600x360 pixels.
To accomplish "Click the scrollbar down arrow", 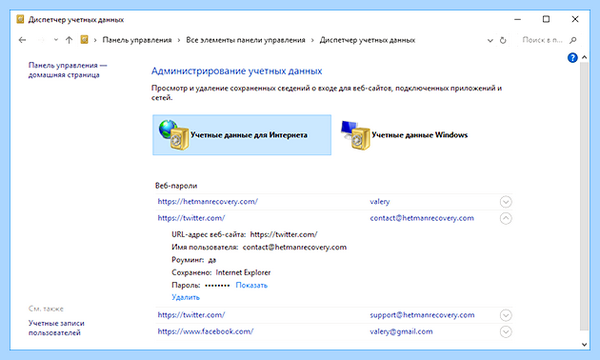I will click(584, 344).
